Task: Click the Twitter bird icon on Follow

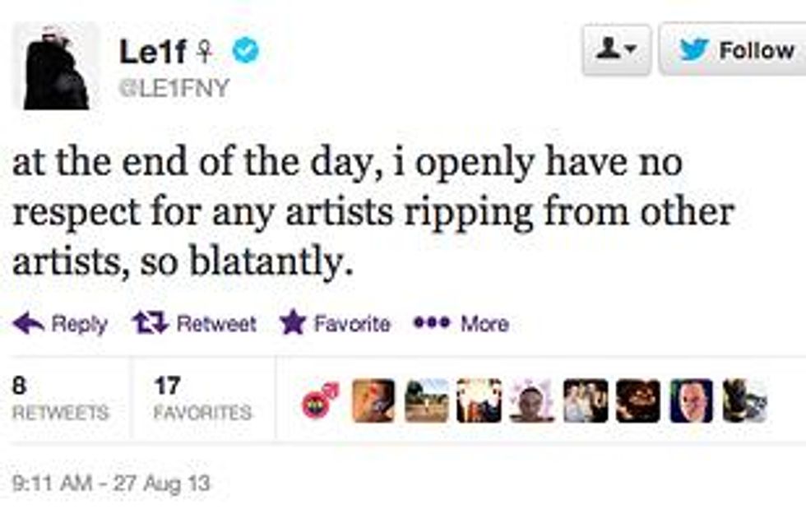Action: click(695, 50)
